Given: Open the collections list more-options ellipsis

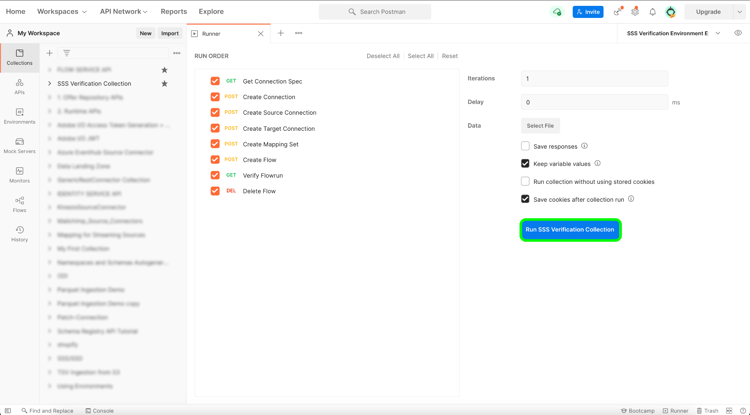Looking at the screenshot, I should 176,53.
